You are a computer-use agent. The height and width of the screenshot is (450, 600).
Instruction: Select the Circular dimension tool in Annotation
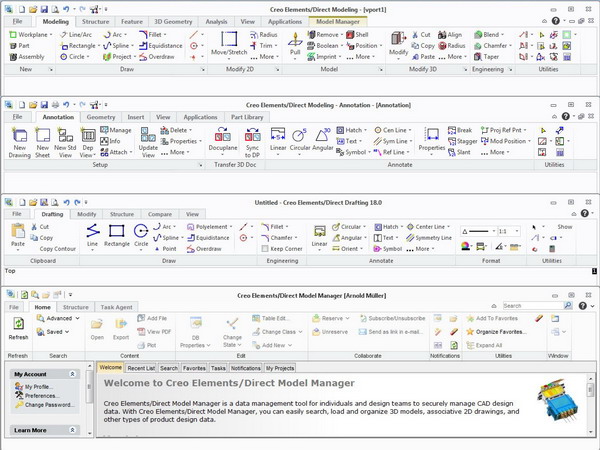[x=300, y=141]
